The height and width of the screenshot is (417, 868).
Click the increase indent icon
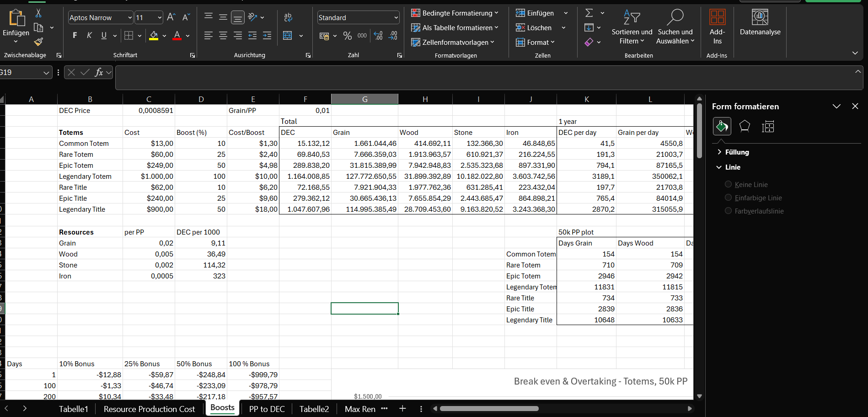[267, 35]
